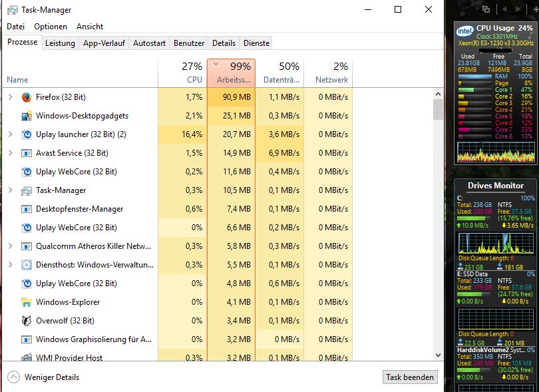This screenshot has height=392, width=539.
Task: Sort by the Arbeitsspeicher column header
Action: 231,73
